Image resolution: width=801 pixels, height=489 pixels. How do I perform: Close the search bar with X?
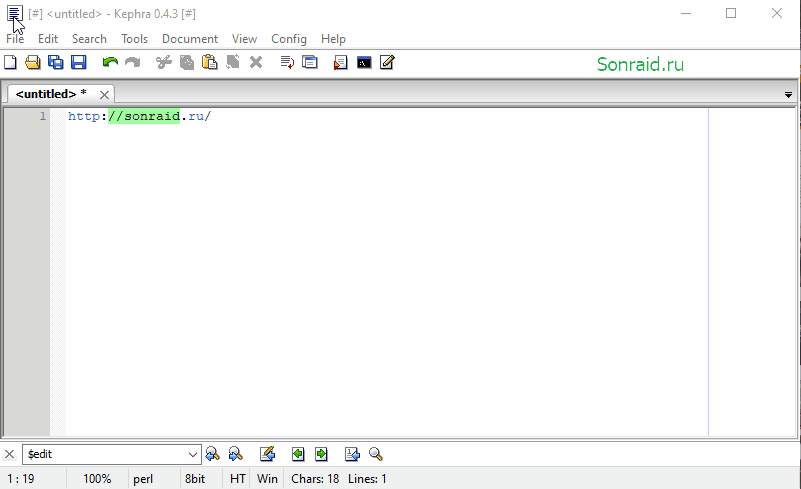[9, 454]
